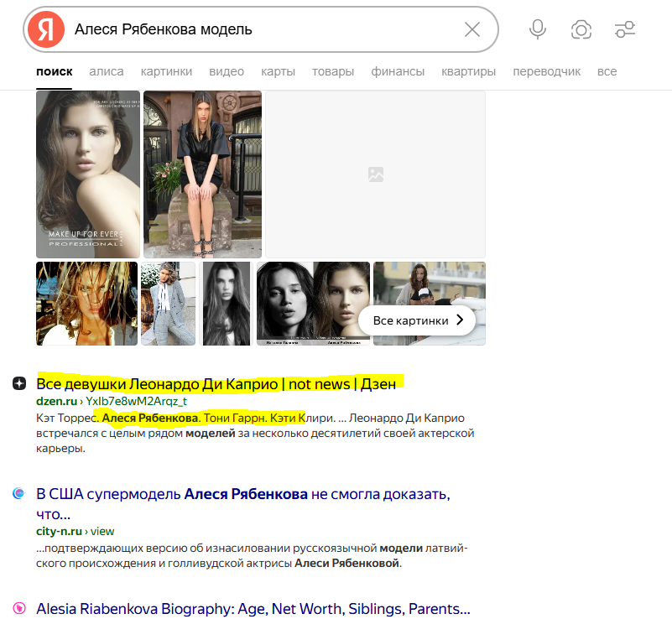Open image search camera icon
This screenshot has width=672, height=619.
581,29
